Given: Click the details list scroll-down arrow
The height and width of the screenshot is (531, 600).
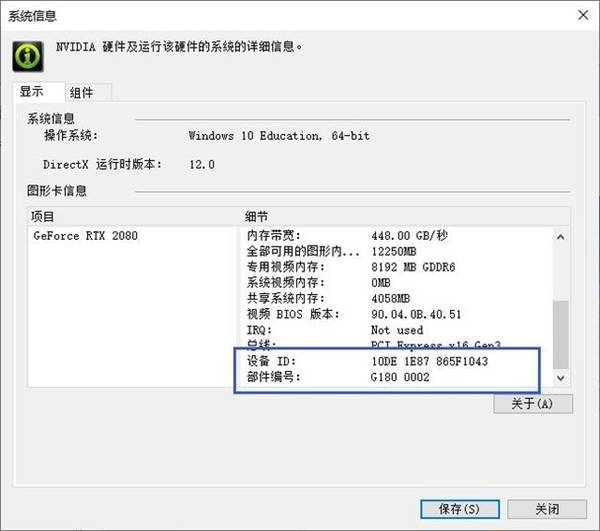Looking at the screenshot, I should coord(561,378).
